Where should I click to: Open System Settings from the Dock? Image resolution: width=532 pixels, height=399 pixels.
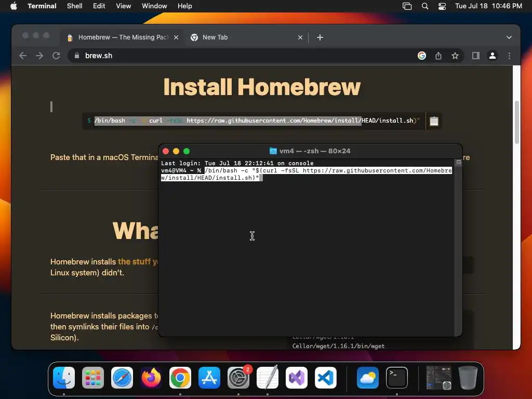click(x=238, y=378)
